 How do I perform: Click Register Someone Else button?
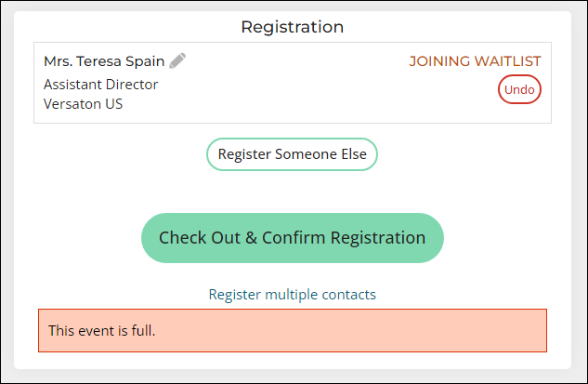pos(292,154)
